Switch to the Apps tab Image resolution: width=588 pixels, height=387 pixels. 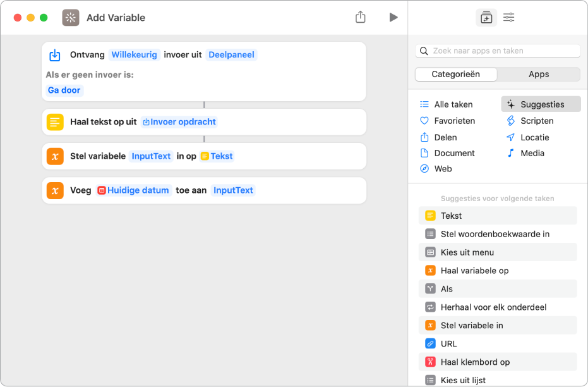[x=538, y=74]
